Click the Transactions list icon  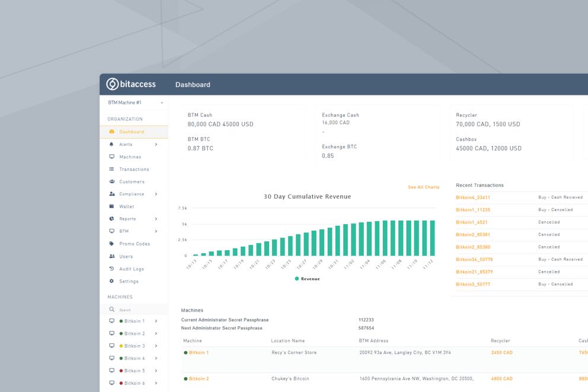coord(111,169)
